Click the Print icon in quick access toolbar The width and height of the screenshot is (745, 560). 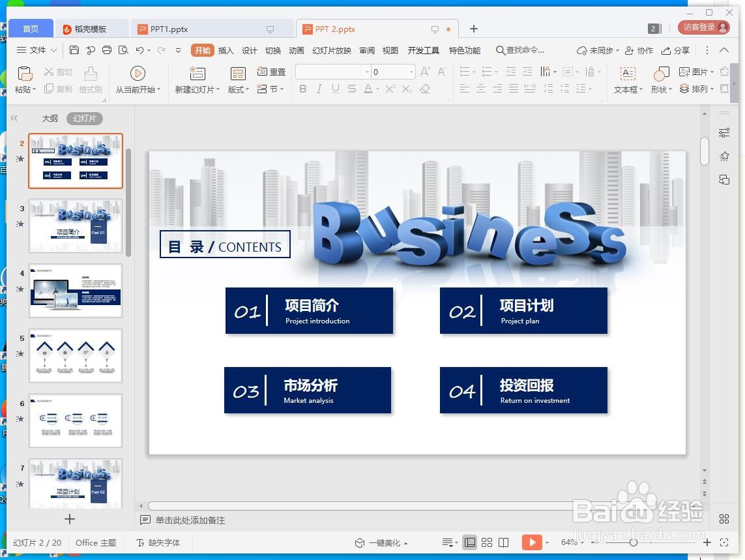tap(107, 50)
